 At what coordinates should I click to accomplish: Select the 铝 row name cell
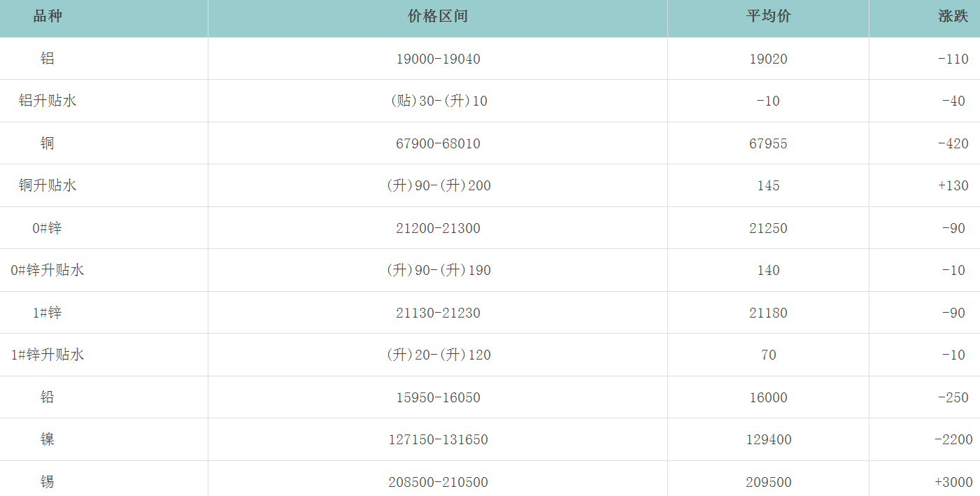tap(48, 59)
